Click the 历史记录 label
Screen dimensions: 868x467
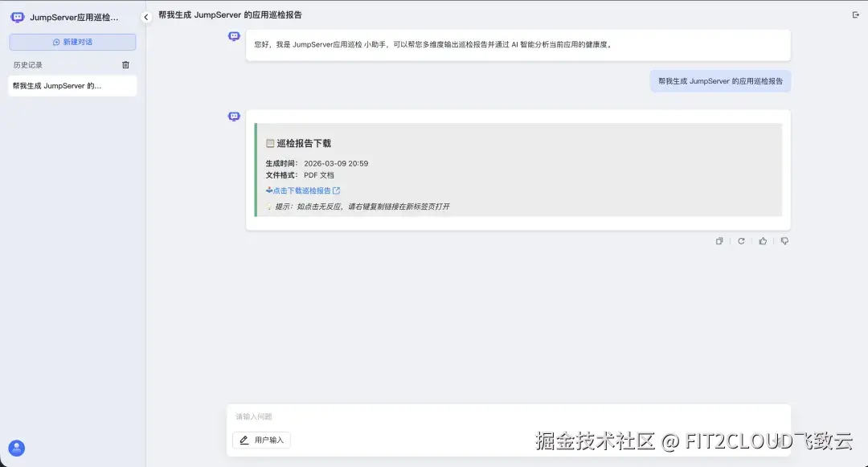pyautogui.click(x=27, y=65)
